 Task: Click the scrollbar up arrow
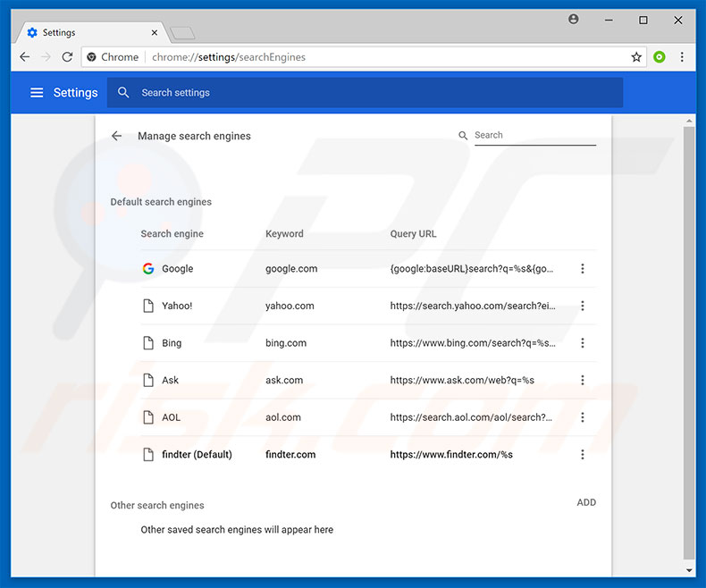[x=689, y=121]
